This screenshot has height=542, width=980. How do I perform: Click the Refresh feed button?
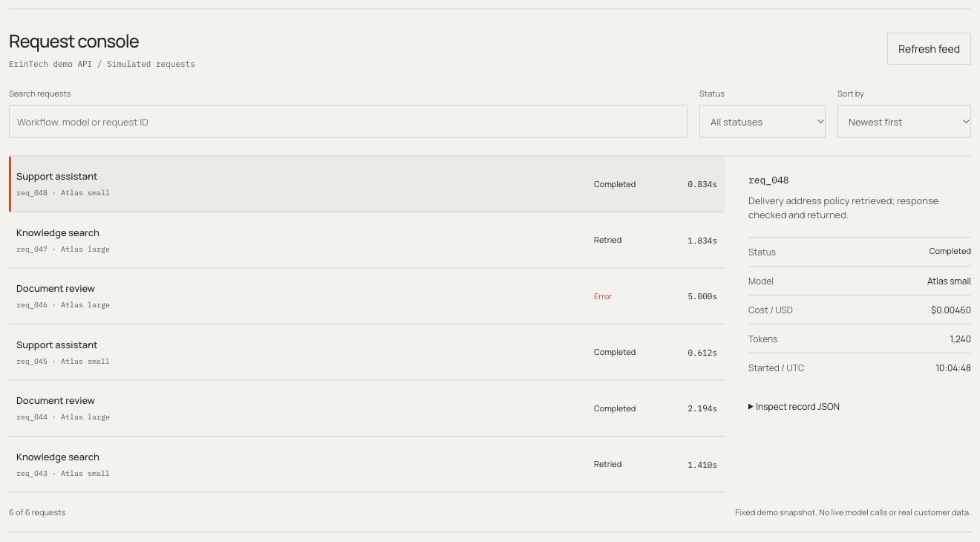929,49
